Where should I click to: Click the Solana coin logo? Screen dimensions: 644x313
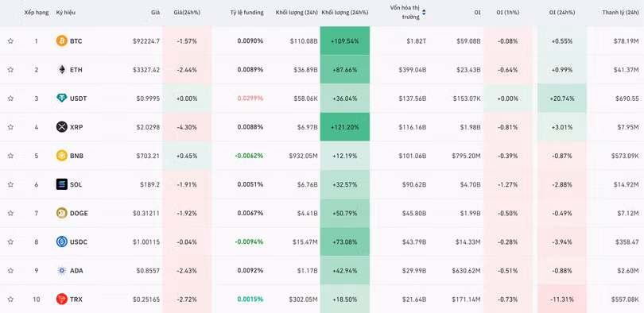coord(61,184)
